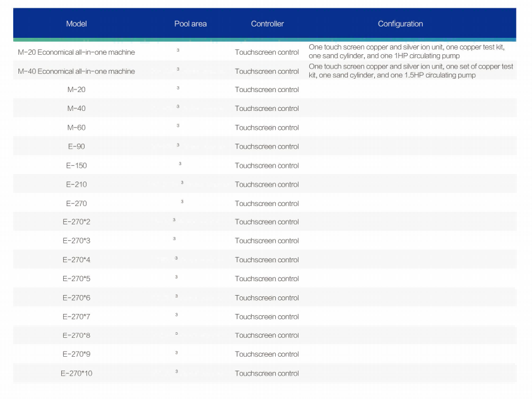Select the E-90 model cell

[x=76, y=146]
